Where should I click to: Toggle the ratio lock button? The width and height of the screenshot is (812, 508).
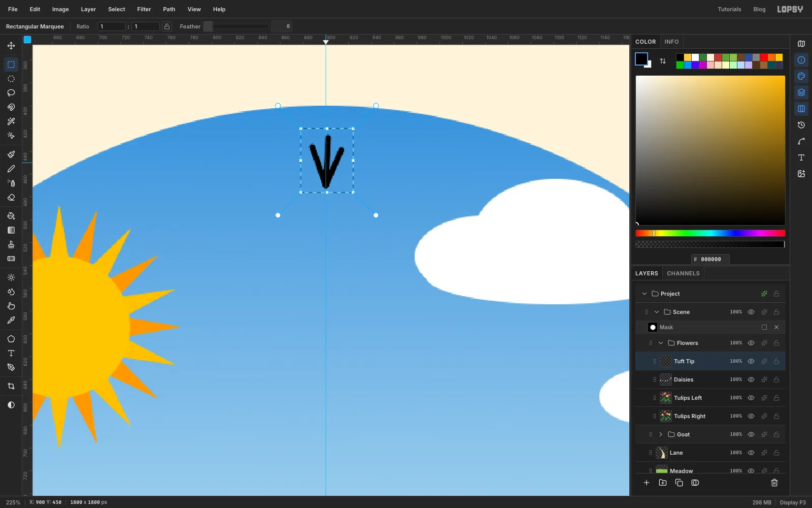tap(167, 26)
